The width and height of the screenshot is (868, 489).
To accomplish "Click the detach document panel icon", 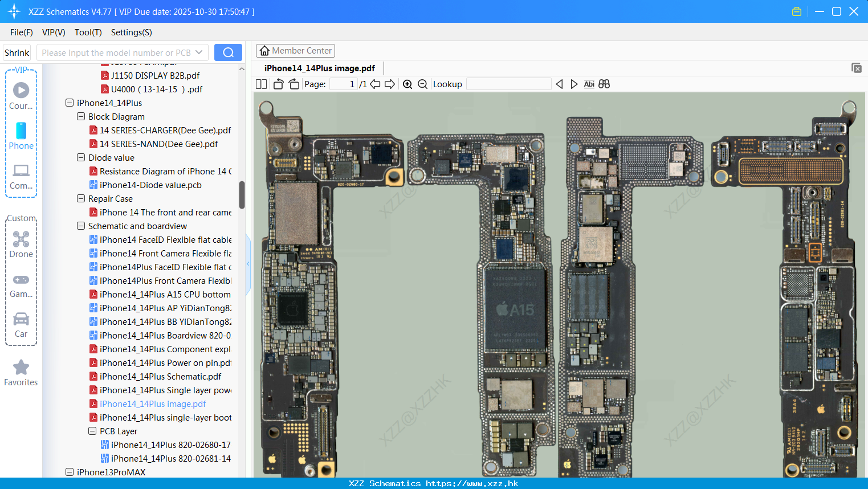I will 857,68.
